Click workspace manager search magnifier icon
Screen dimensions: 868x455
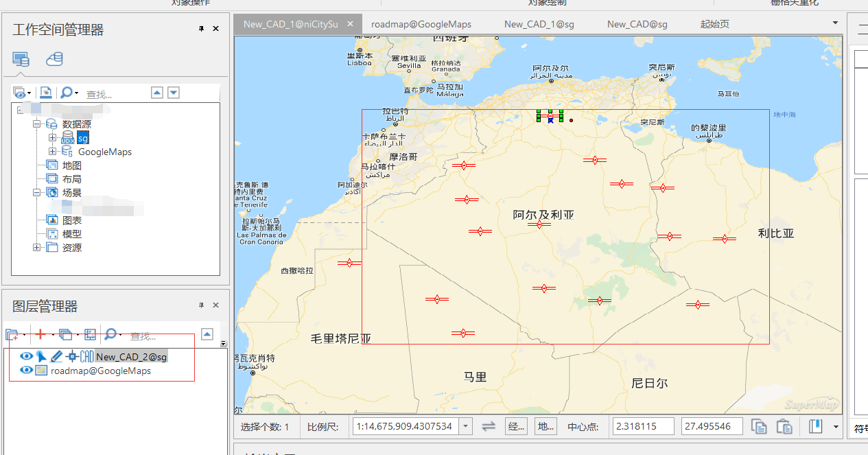[x=66, y=93]
